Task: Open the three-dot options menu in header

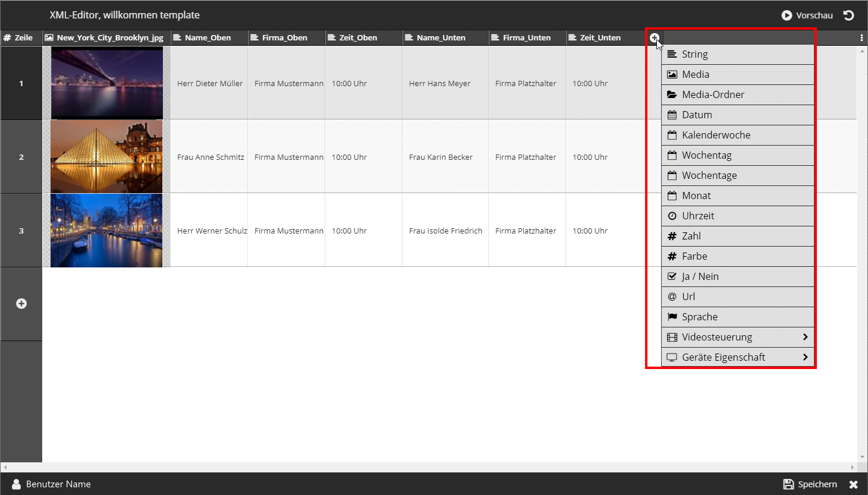Action: [861, 37]
